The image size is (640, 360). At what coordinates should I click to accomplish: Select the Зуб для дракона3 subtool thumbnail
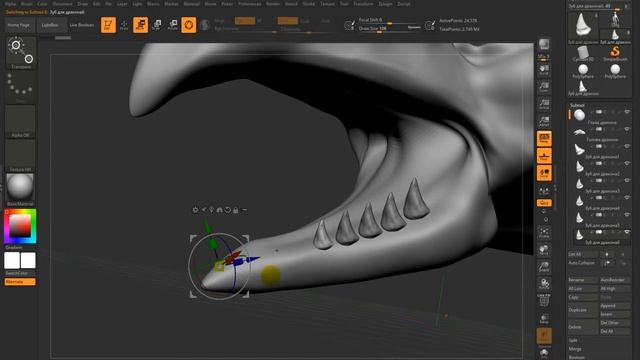point(579,183)
